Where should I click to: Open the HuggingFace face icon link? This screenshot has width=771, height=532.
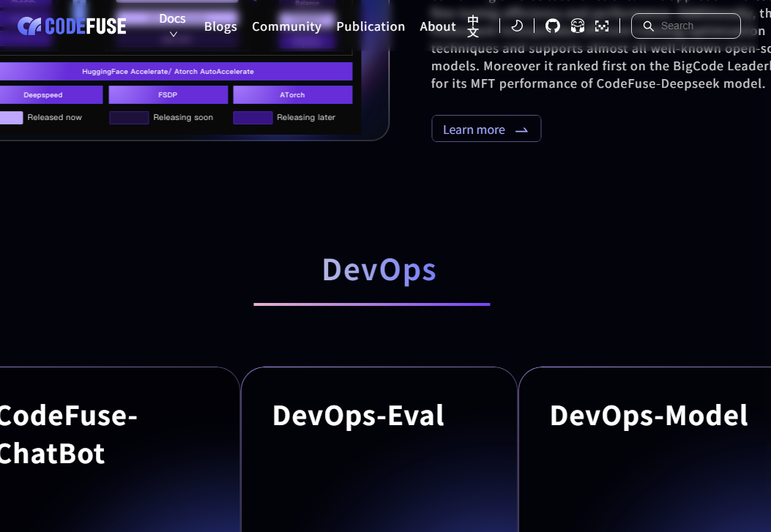[577, 26]
